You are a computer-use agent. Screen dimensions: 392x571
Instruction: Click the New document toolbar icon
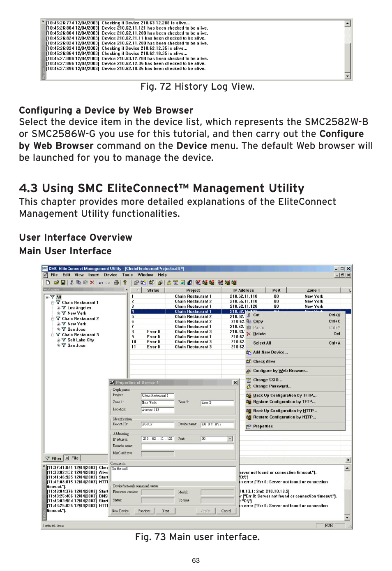(x=48, y=283)
